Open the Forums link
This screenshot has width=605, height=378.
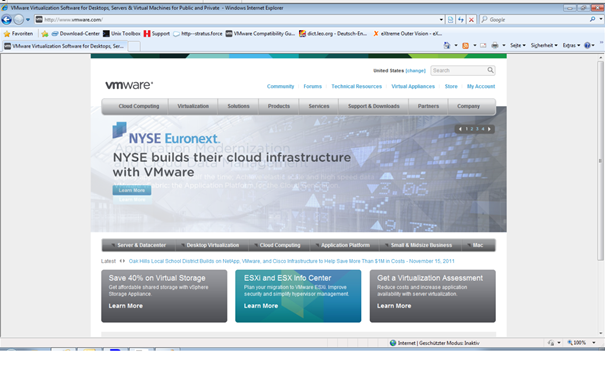tap(313, 86)
